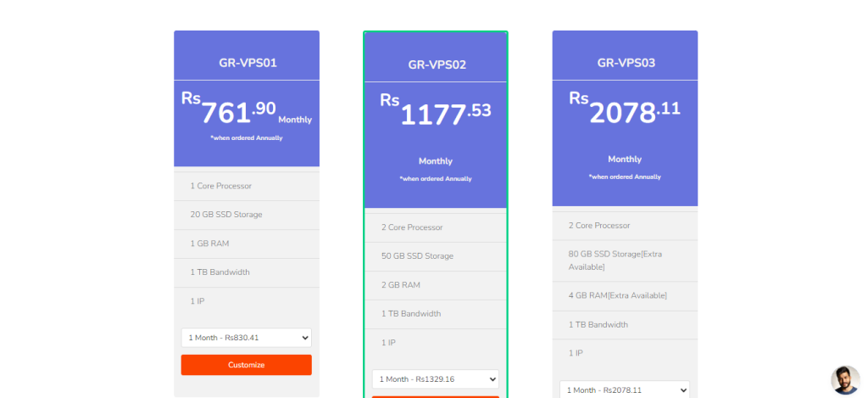Choose the GR-VPS03 plan heading
Image resolution: width=868 pixels, height=398 pixels.
tap(626, 62)
